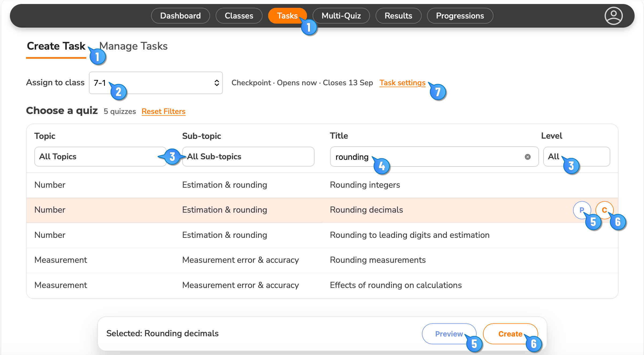Select the Rounding integers quiz row
Image resolution: width=644 pixels, height=355 pixels.
(322, 185)
